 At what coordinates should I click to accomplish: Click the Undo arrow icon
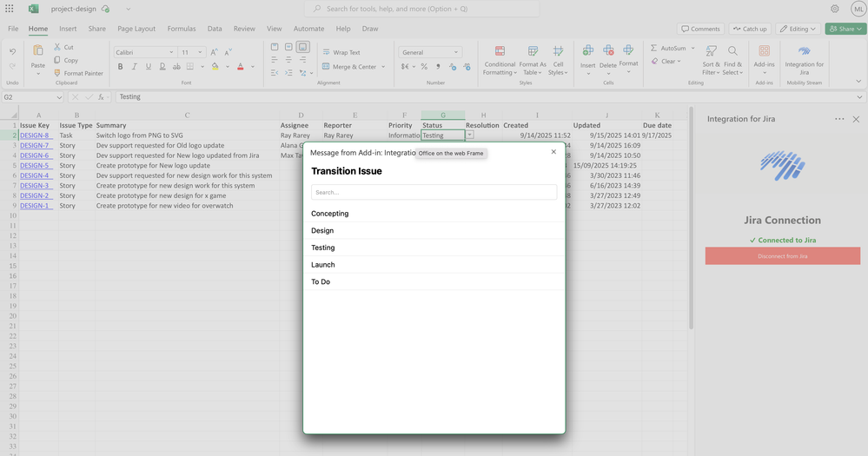coord(12,51)
